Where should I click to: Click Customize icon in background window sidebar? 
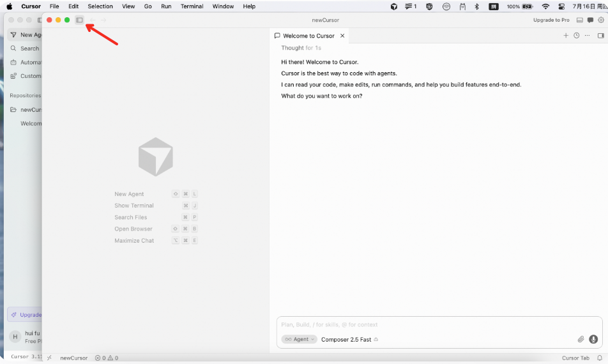(x=13, y=76)
